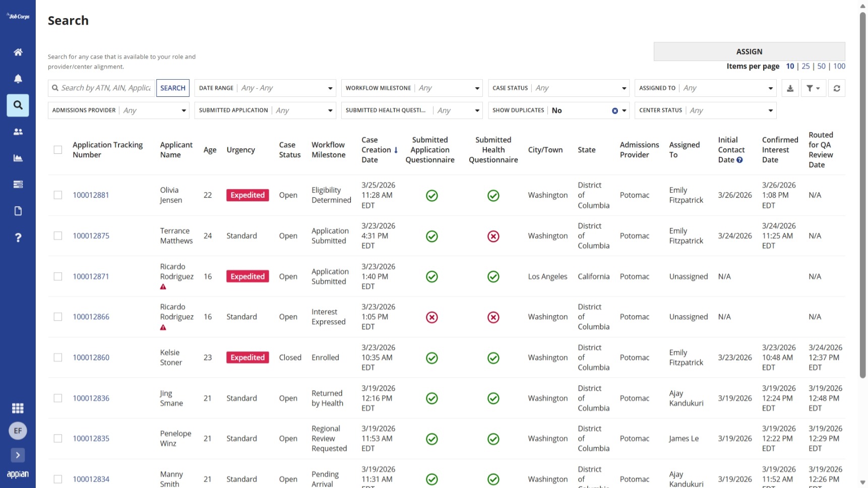Check the row for 100012860

pyautogui.click(x=58, y=357)
